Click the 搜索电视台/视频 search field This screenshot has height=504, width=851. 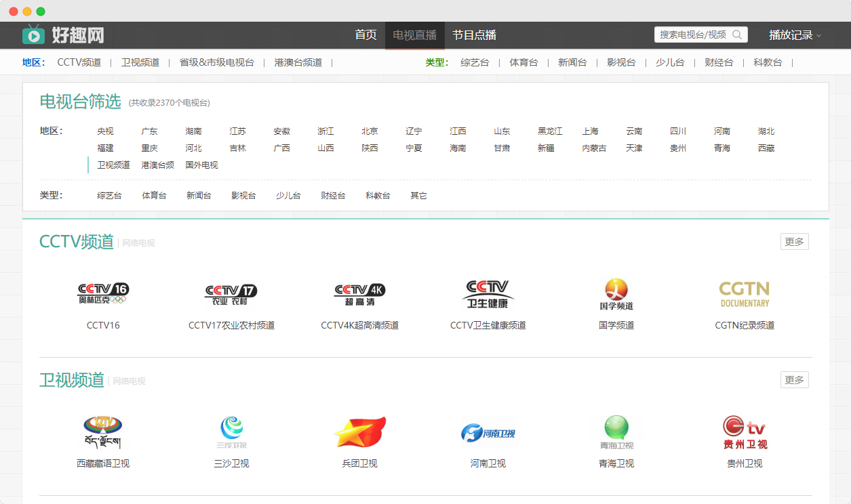coord(693,35)
